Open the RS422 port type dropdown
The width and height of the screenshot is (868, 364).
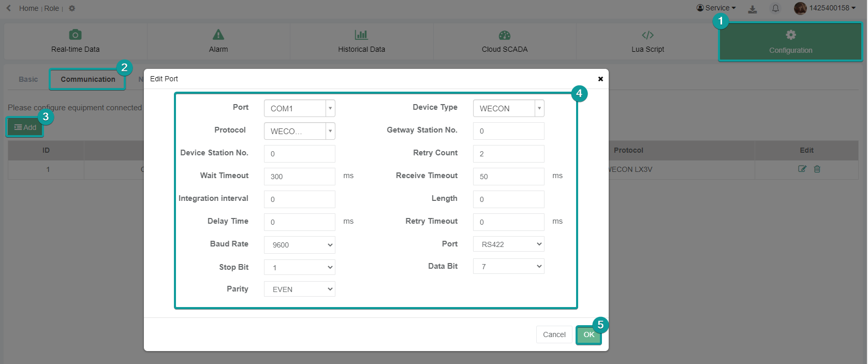[509, 244]
